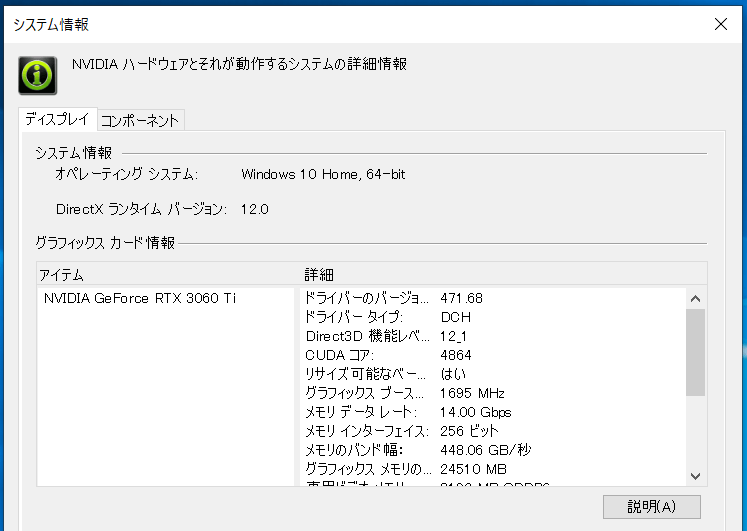Viewport: 747px width, 531px height.
Task: Select NVIDIA GeForce RTX 3060 Ti item
Action: pos(140,298)
